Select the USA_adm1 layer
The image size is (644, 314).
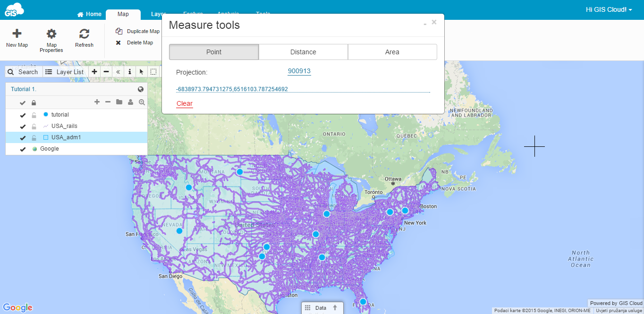(76, 137)
